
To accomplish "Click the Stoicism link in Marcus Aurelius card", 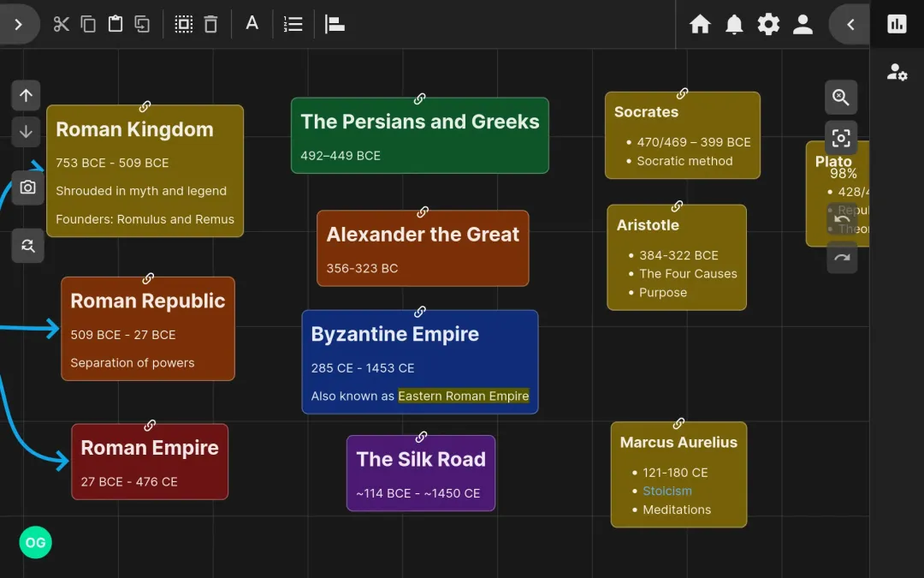I will pyautogui.click(x=667, y=491).
